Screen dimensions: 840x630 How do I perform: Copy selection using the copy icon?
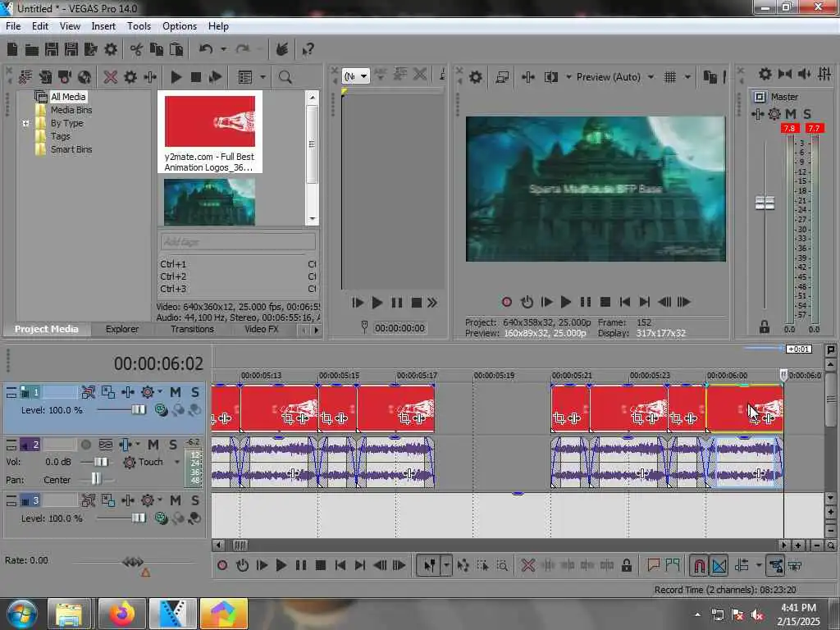157,50
